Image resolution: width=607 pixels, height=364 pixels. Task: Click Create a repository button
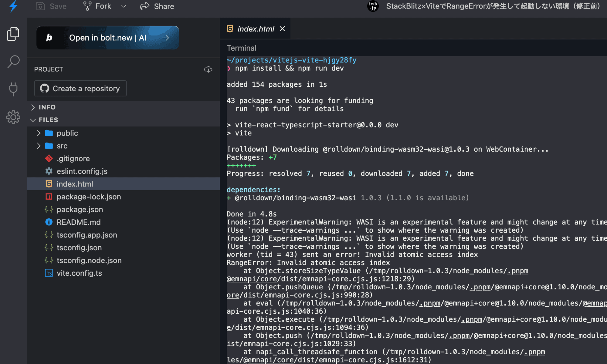click(80, 89)
